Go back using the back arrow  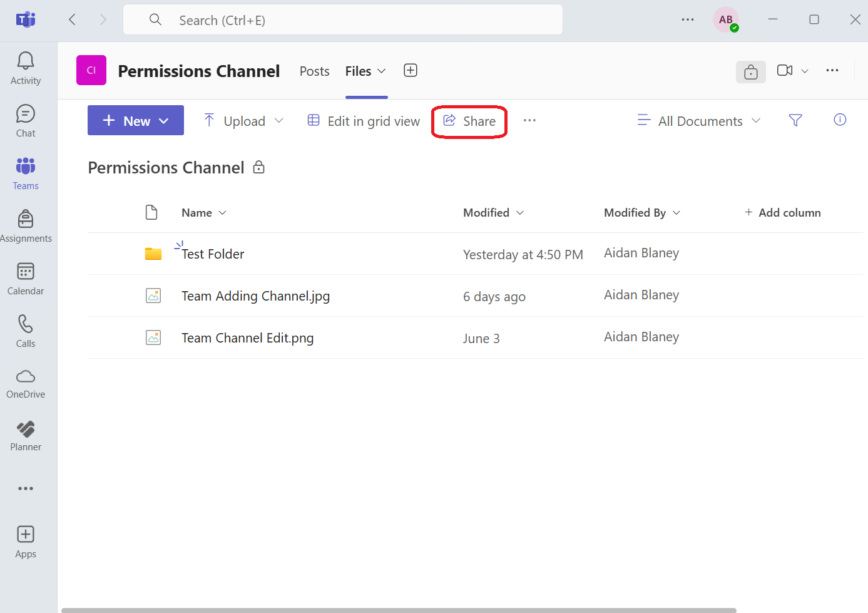click(72, 19)
